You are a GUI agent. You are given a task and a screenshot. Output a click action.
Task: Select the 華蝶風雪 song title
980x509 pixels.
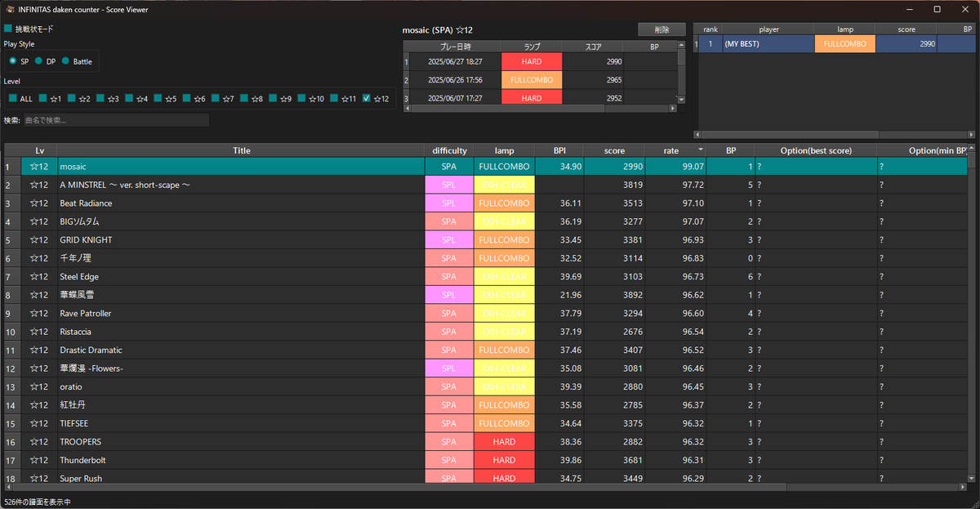point(76,294)
